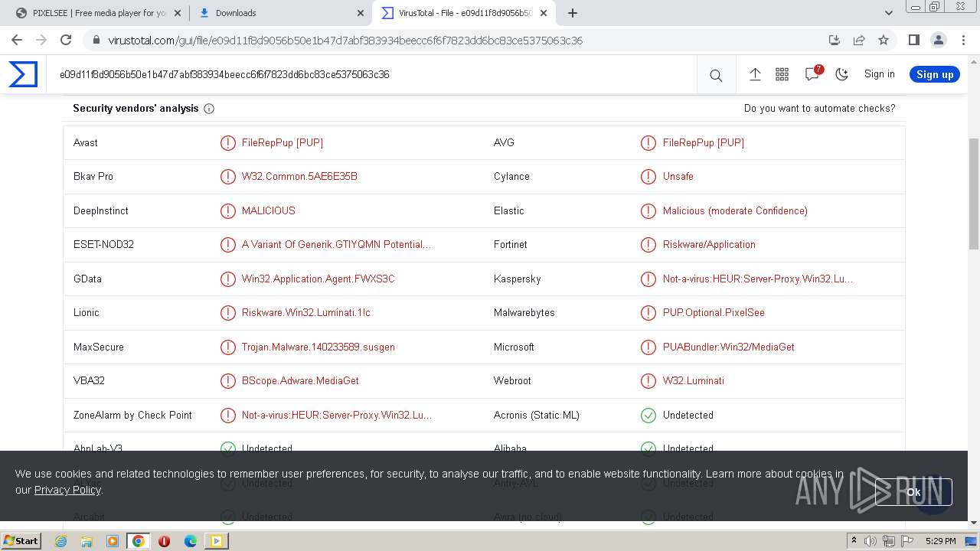Open Chrome three-dot menu
This screenshot has height=551, width=980.
pyautogui.click(x=962, y=40)
